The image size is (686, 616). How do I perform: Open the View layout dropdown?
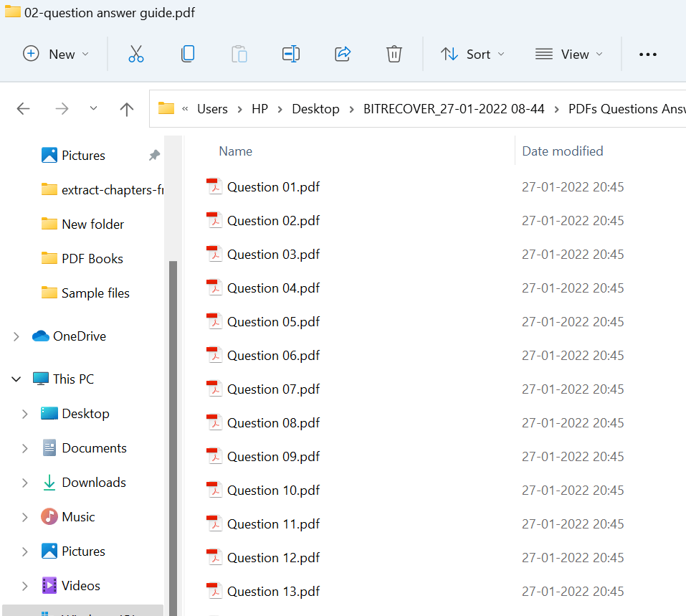tap(569, 54)
